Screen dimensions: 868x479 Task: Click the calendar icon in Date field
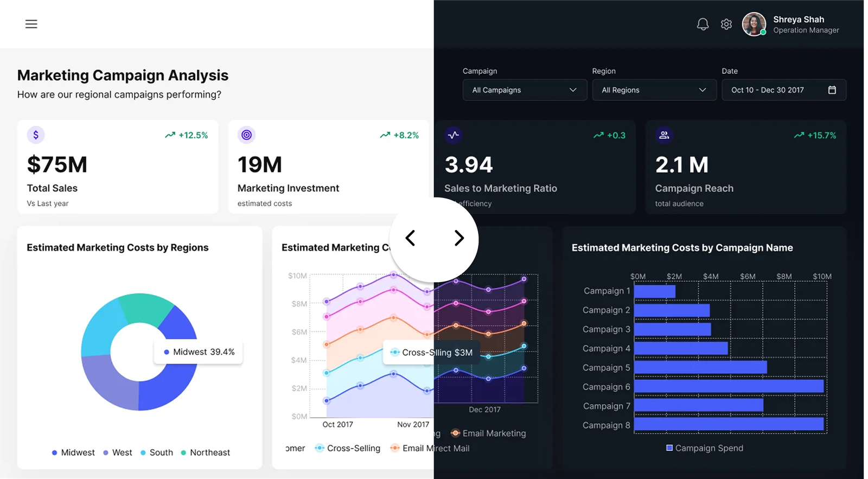[832, 90]
